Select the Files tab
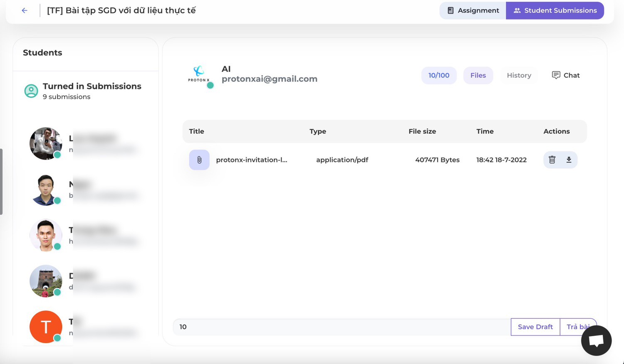This screenshot has height=364, width=624. point(478,75)
